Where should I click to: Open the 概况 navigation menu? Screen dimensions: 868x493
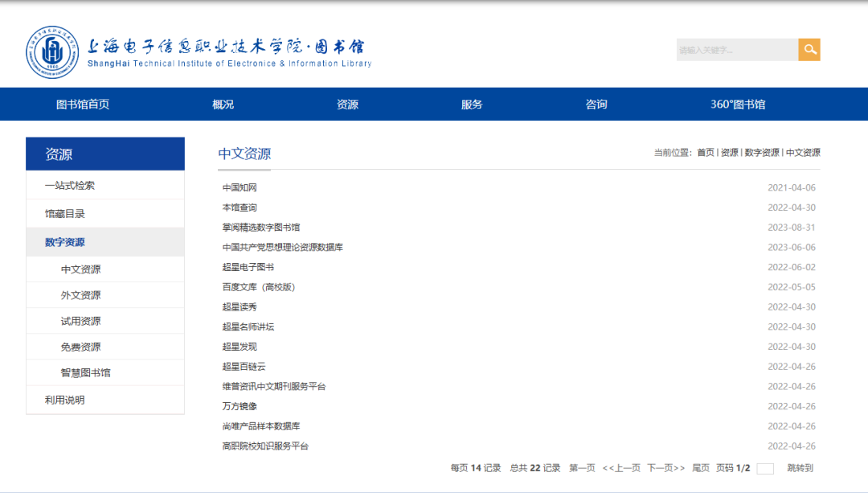[x=223, y=105]
